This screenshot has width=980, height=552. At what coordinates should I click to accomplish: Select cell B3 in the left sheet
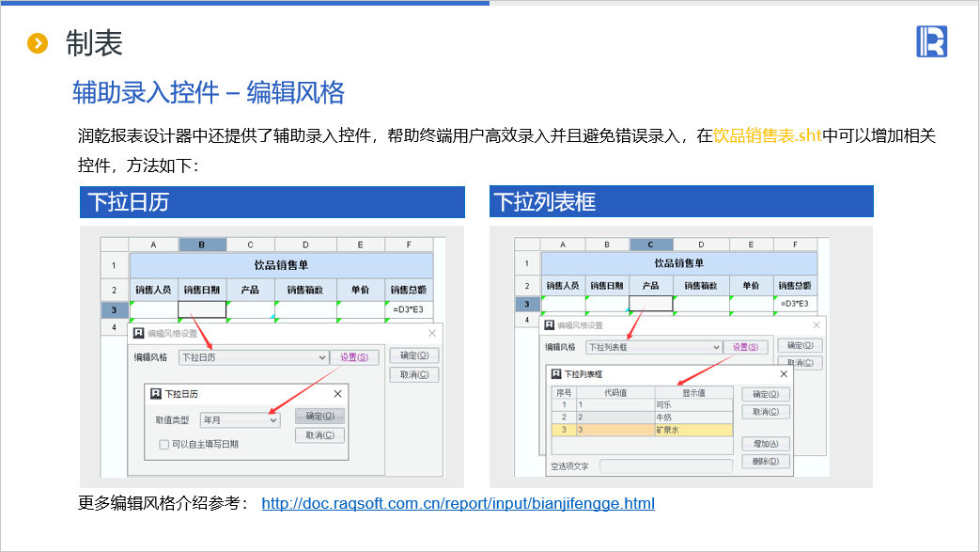click(x=202, y=309)
